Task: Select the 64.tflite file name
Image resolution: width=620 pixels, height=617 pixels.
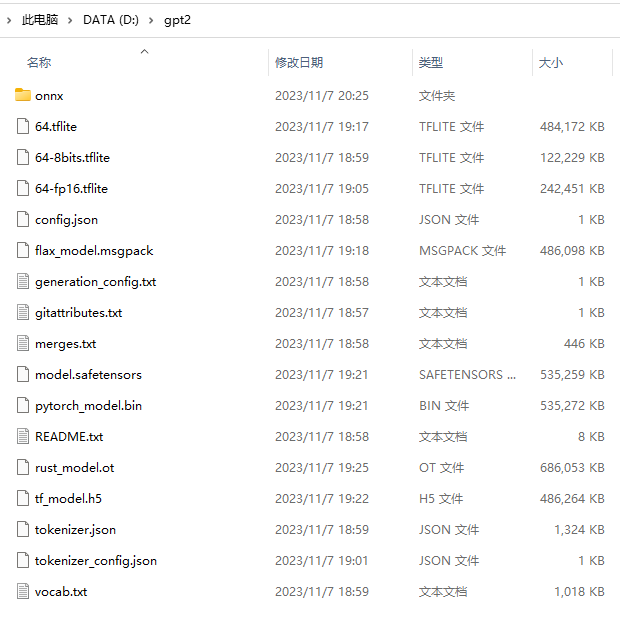Action: (x=56, y=127)
